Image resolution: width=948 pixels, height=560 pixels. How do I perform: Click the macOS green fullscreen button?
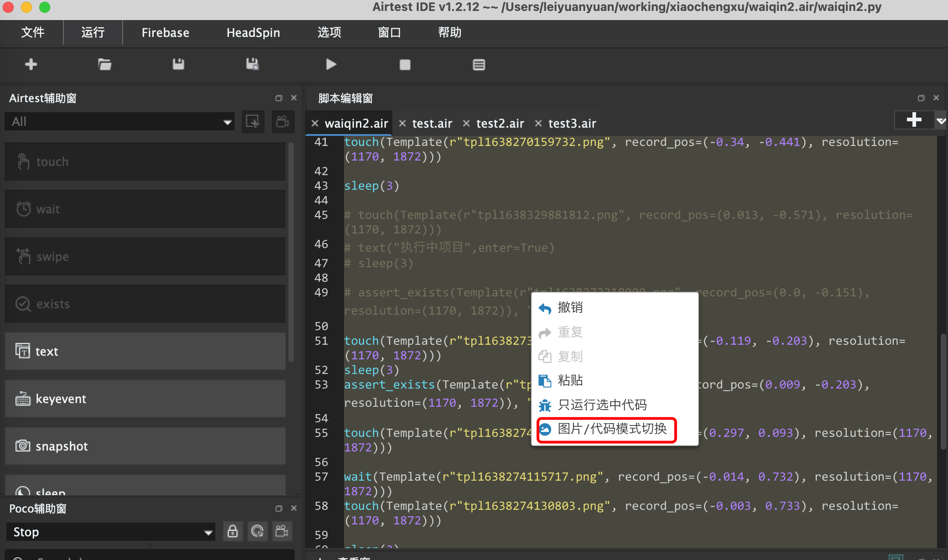45,7
